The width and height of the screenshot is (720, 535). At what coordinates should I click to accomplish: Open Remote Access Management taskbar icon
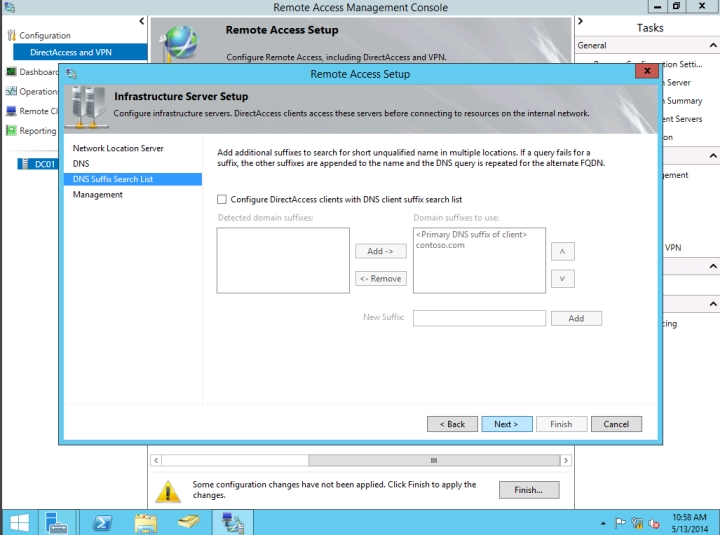[x=232, y=523]
